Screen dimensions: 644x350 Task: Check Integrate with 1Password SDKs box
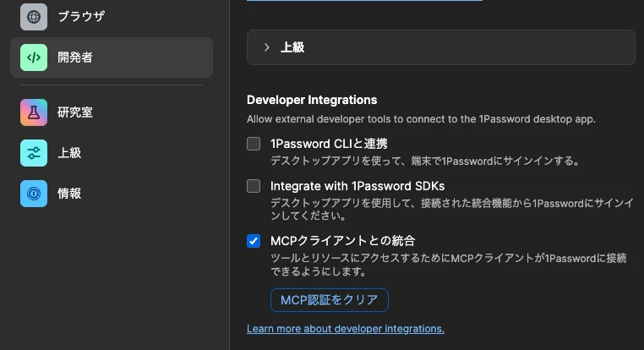pyautogui.click(x=254, y=186)
